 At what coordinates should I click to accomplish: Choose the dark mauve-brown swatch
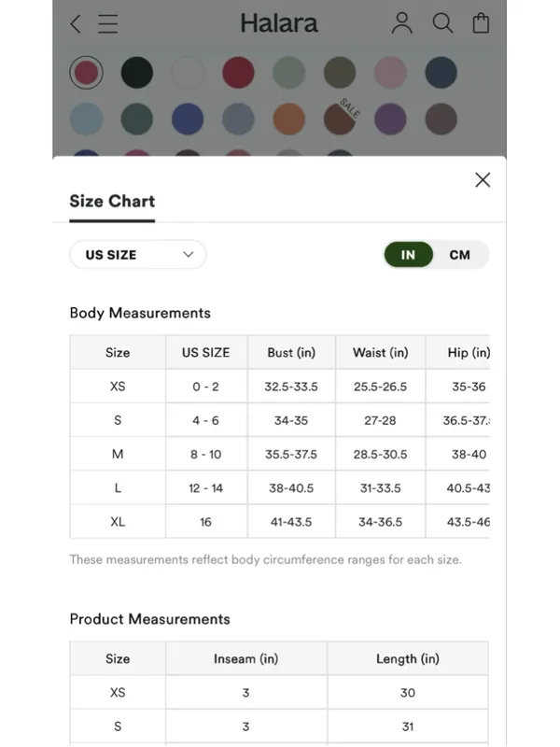441,119
